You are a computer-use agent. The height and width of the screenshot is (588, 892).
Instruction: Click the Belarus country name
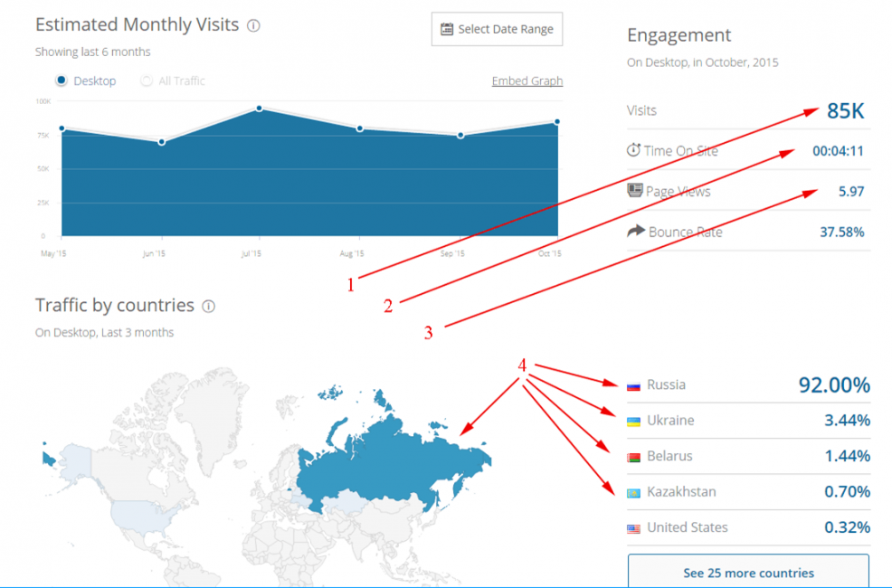(669, 456)
